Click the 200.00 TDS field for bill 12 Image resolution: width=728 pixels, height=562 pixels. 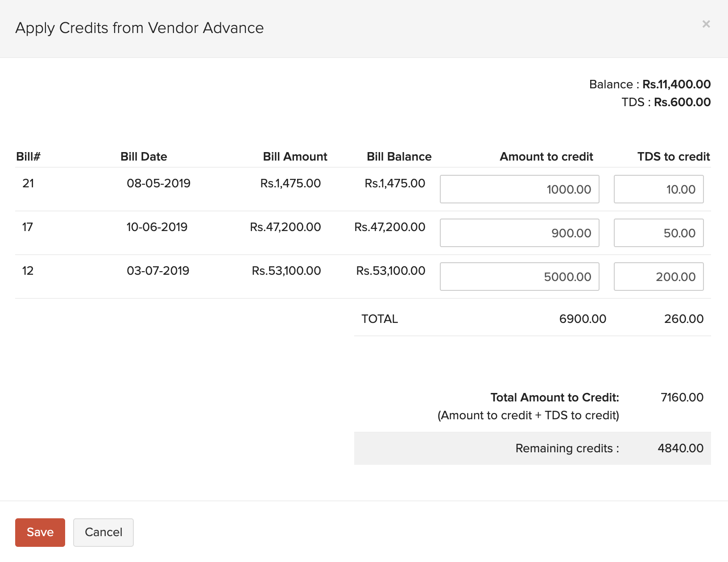[658, 277]
